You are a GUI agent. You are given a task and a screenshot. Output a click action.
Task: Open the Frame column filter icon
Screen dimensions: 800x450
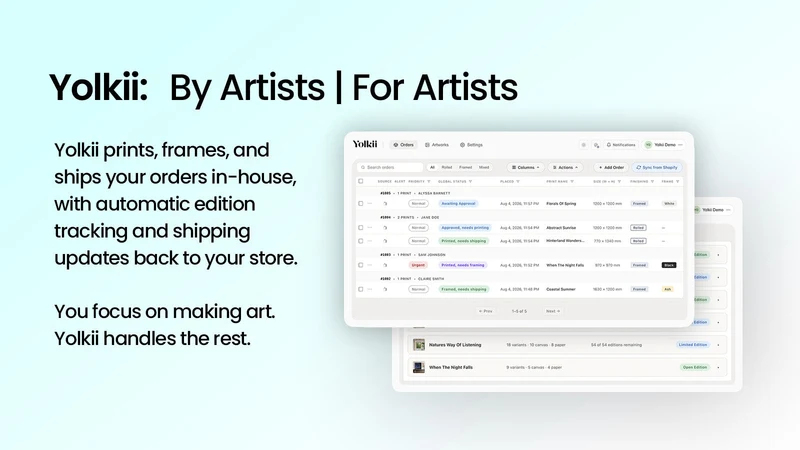tap(678, 182)
